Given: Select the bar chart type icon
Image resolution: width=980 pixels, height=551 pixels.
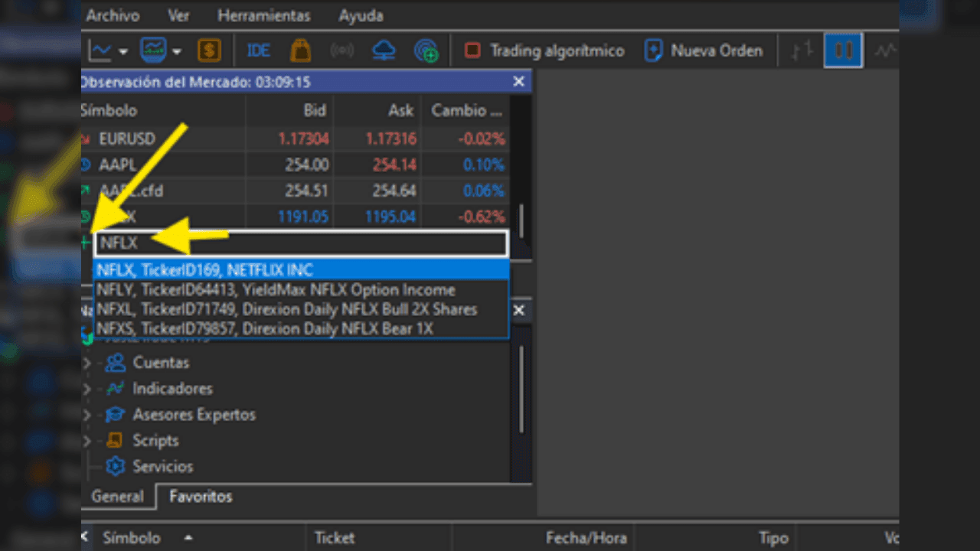Looking at the screenshot, I should click(801, 51).
